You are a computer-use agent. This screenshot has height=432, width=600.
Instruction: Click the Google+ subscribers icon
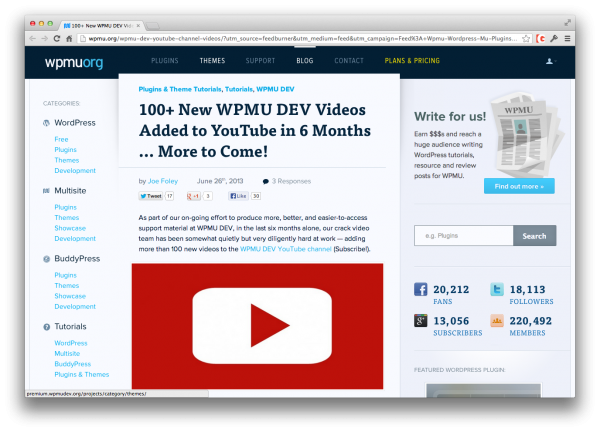[x=421, y=321]
